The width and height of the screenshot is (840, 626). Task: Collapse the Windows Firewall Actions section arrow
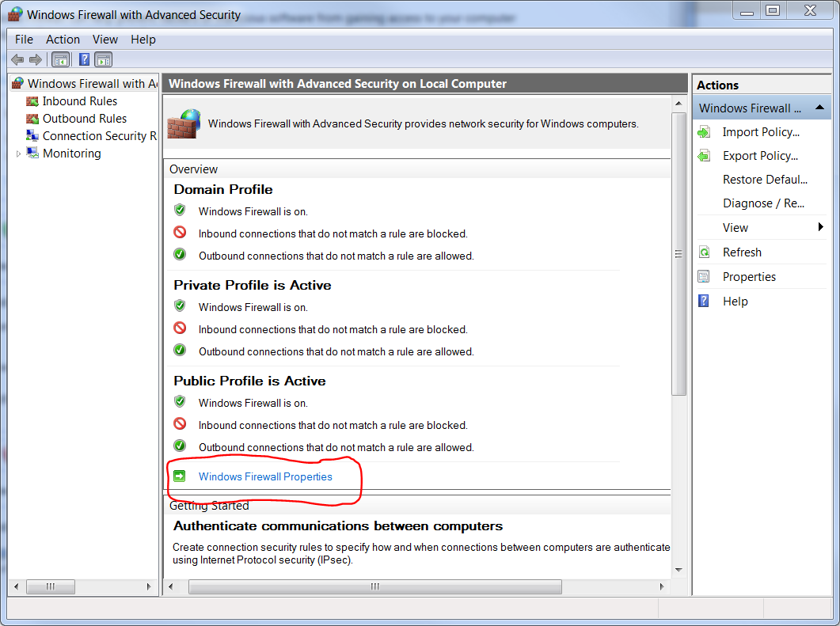819,108
